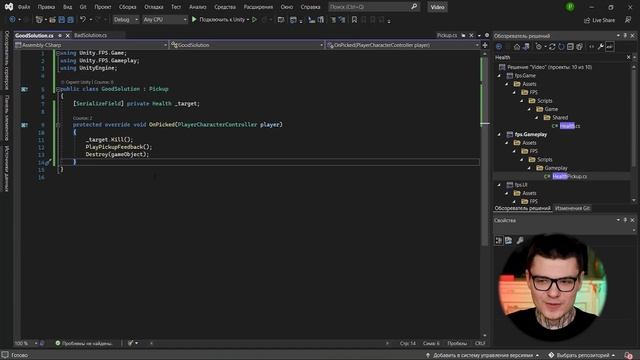Click the Sync icon in Solution Explorer toolbar
Screen dimensions: 640x360
552,47
